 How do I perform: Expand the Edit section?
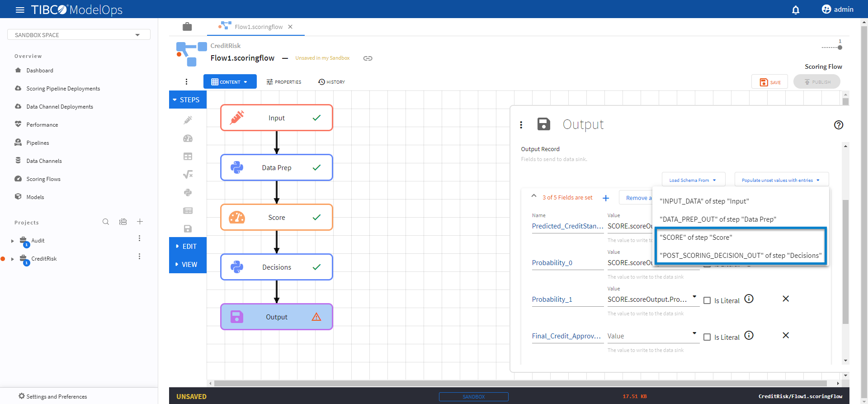tap(188, 247)
